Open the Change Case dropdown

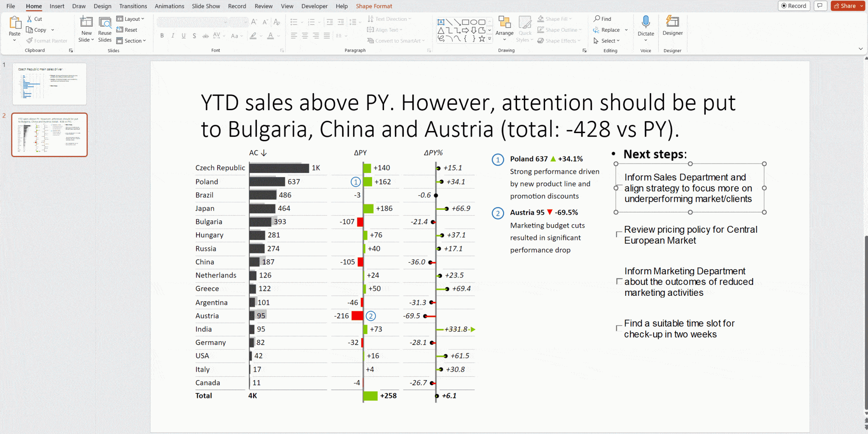(236, 36)
